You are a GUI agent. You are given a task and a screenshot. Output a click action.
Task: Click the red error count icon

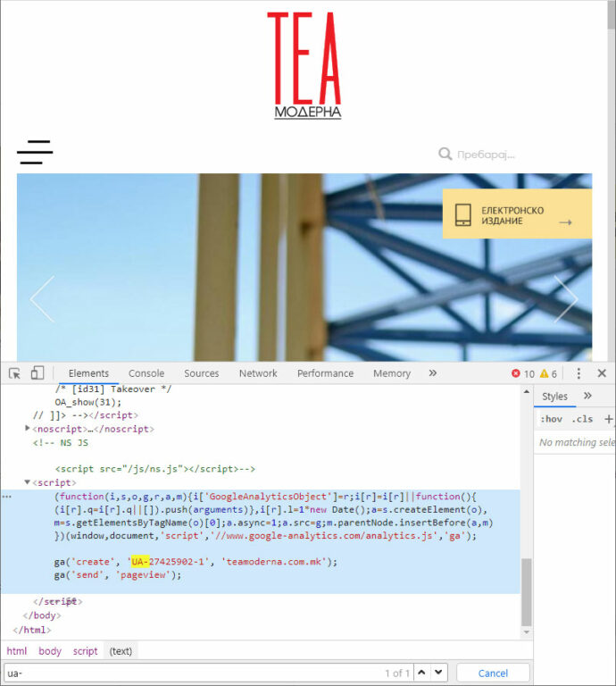tap(515, 373)
